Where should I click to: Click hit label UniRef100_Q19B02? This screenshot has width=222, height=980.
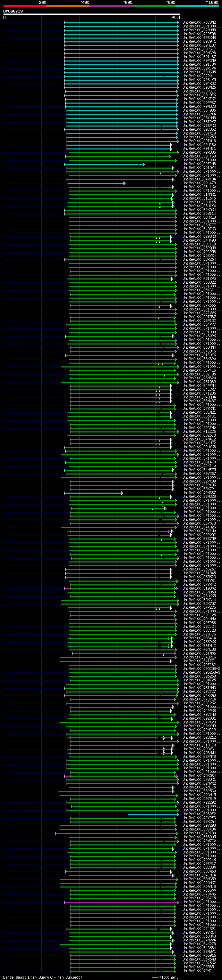click(199, 588)
